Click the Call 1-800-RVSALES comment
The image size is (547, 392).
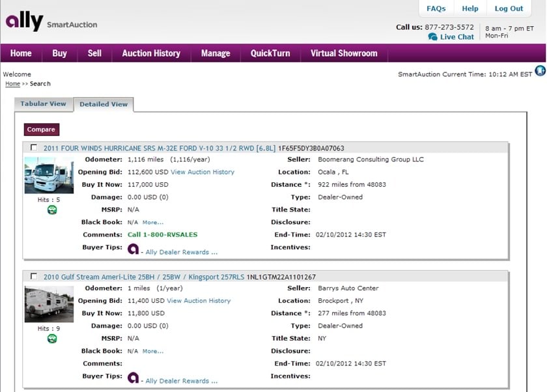click(x=163, y=234)
